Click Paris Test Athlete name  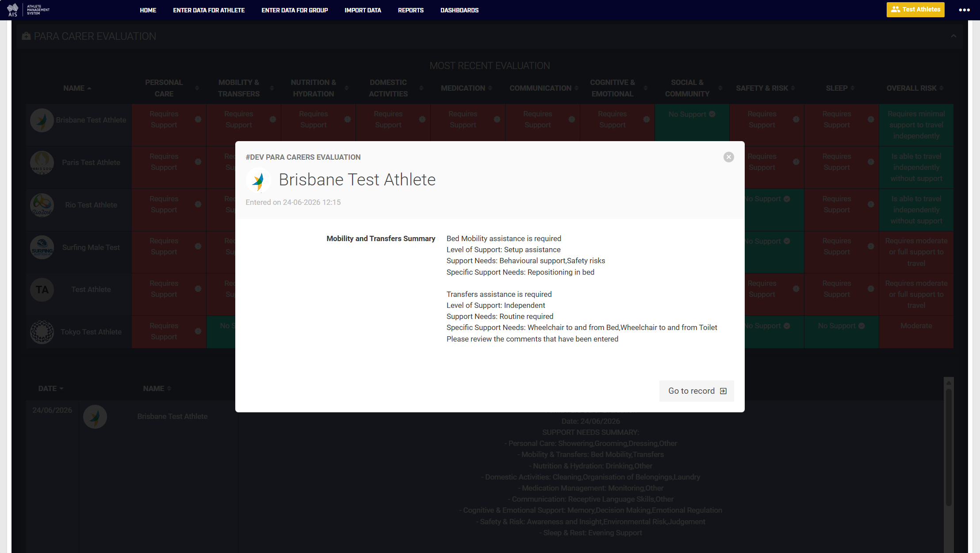(91, 162)
